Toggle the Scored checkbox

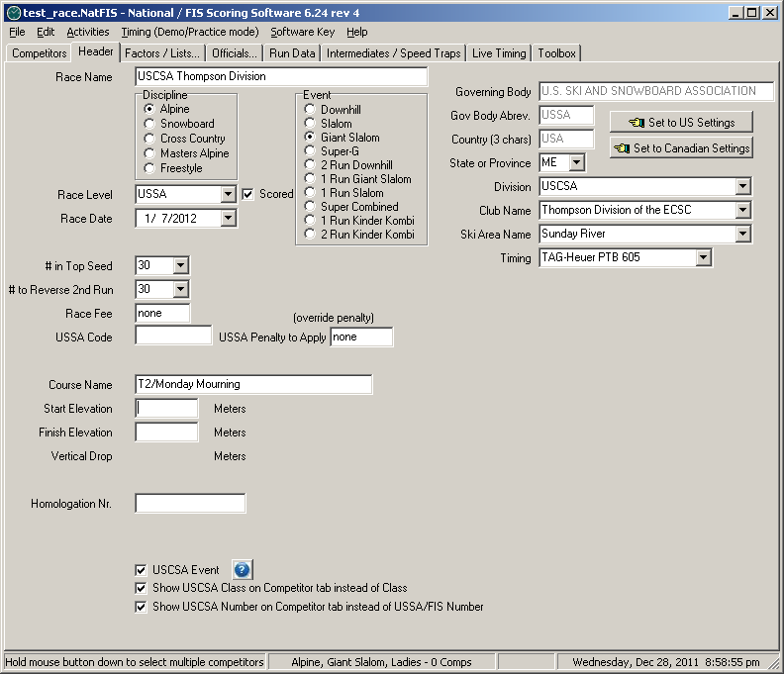pos(247,194)
